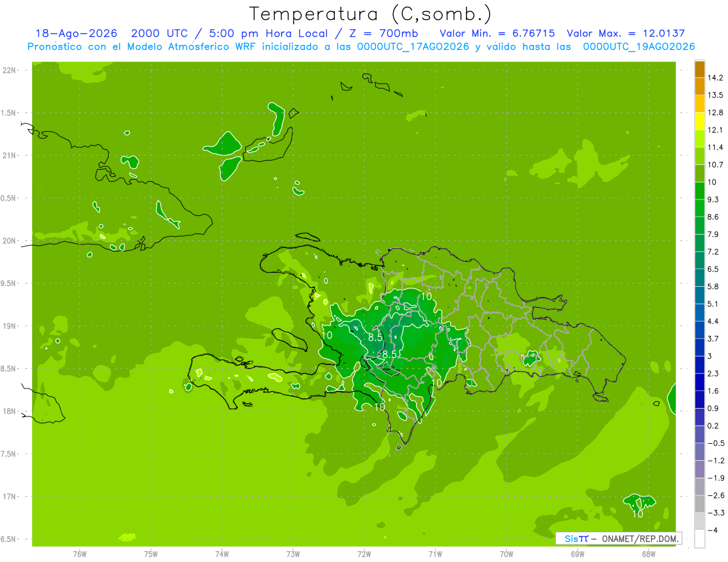Click the "75W" longitude axis label
This screenshot has height=562, width=728.
tap(150, 554)
